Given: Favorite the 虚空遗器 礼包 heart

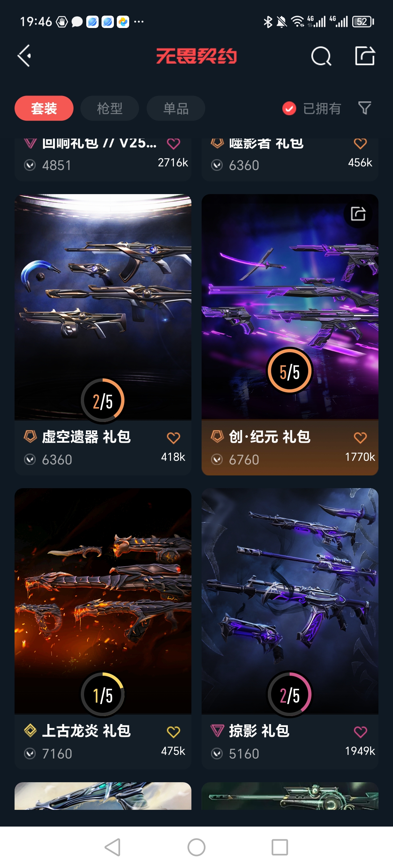Looking at the screenshot, I should coord(173,438).
